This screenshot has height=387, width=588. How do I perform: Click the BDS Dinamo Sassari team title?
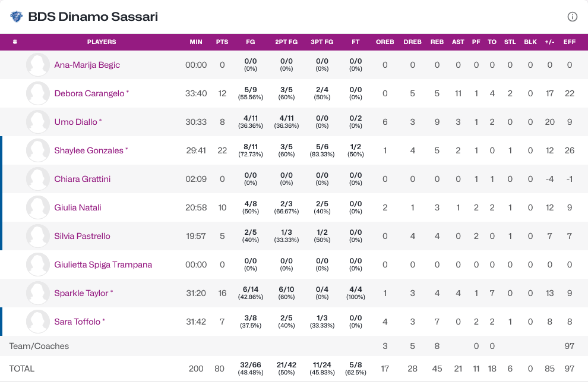[93, 17]
